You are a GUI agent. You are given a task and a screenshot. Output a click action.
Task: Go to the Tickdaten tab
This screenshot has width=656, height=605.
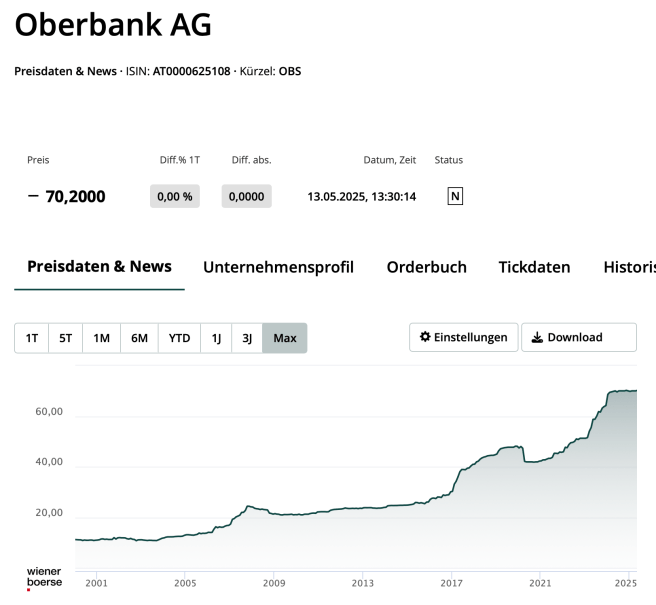point(534,268)
